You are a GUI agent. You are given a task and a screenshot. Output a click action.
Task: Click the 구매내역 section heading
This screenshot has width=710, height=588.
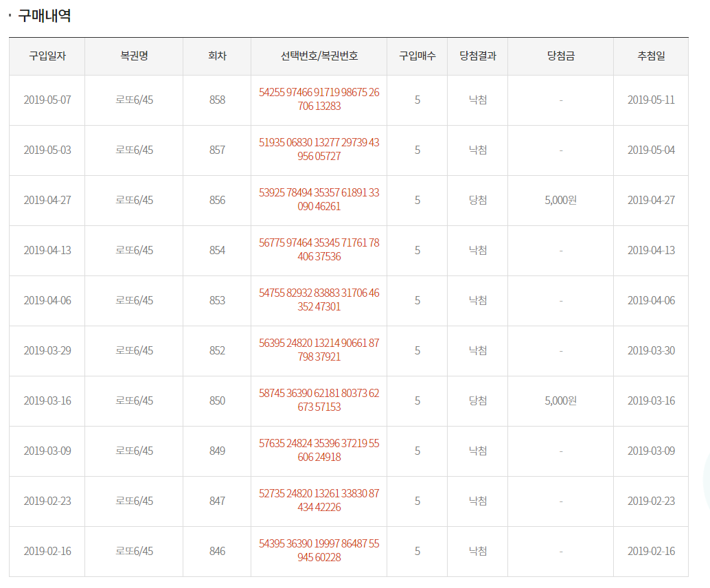point(45,16)
